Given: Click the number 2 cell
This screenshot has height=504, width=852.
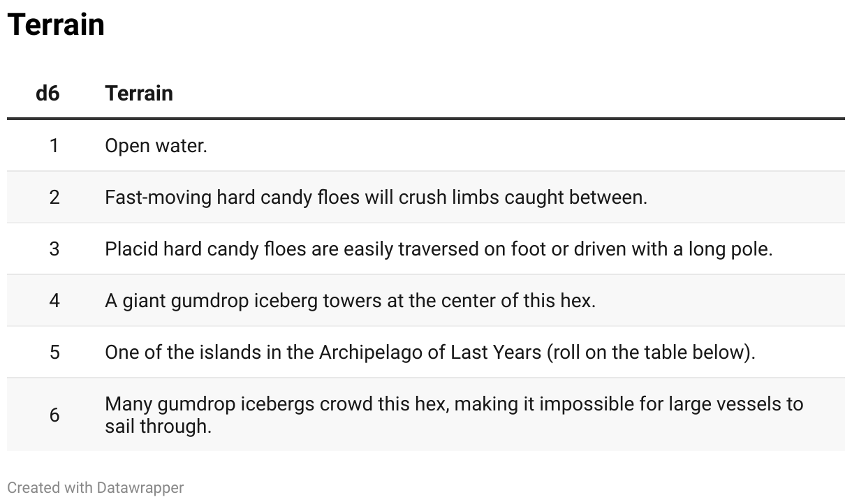Looking at the screenshot, I should [54, 198].
